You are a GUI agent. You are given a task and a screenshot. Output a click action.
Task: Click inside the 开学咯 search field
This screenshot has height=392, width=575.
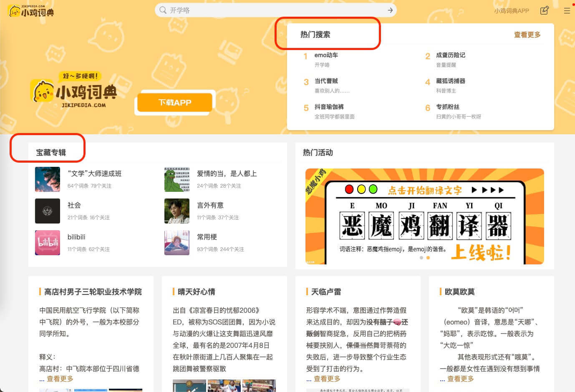click(x=250, y=10)
